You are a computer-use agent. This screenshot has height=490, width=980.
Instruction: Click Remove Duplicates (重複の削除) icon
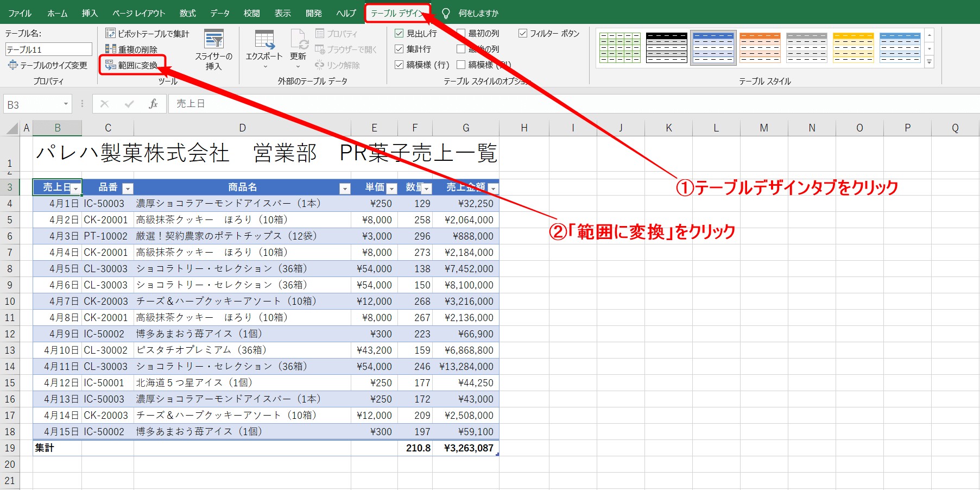110,49
